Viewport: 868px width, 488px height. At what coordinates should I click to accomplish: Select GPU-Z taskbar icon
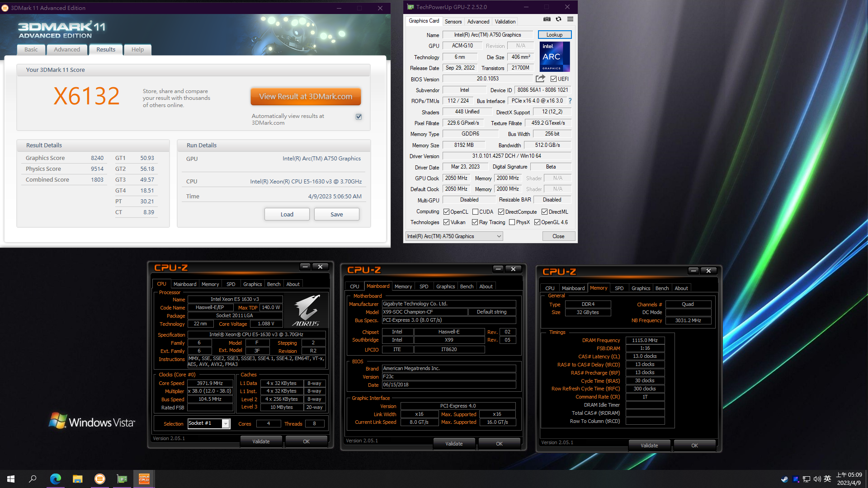click(x=122, y=479)
